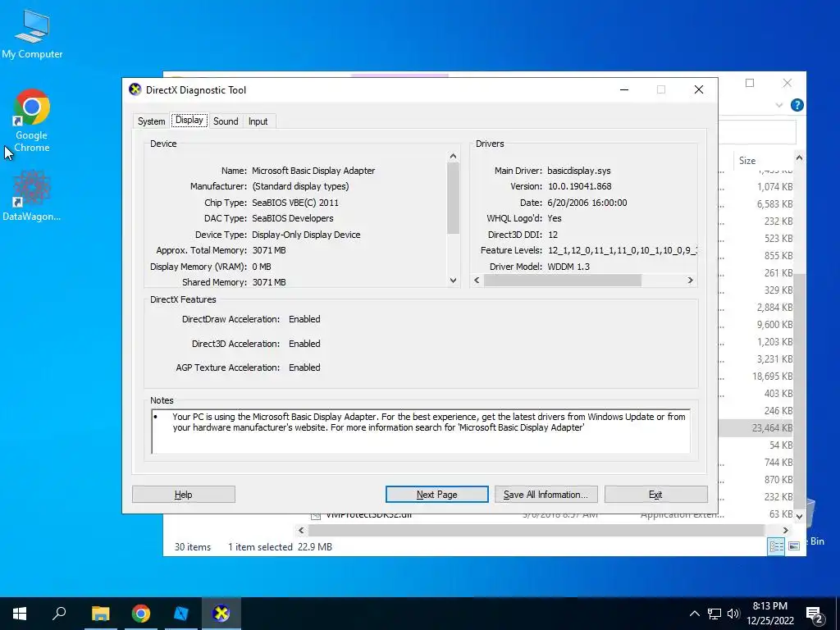Image resolution: width=840 pixels, height=630 pixels.
Task: Click the 3071 MB total memory value
Action: point(269,250)
